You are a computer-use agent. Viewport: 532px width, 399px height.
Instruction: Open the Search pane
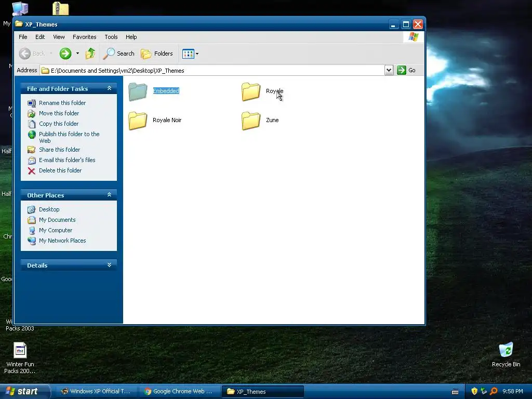pyautogui.click(x=119, y=54)
